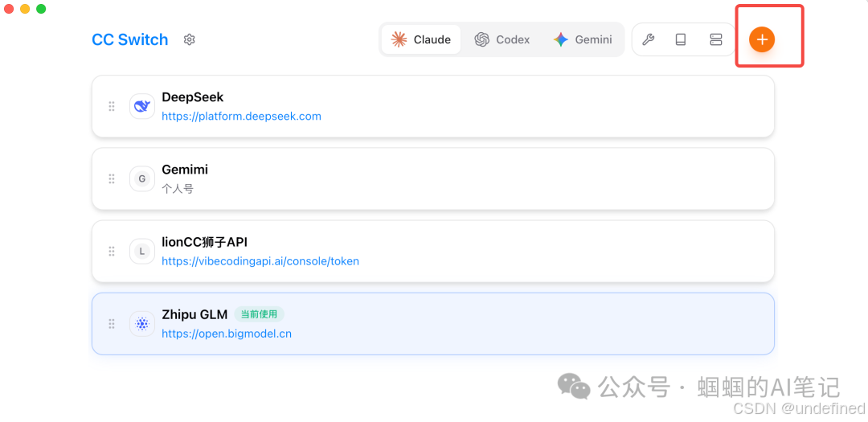Click the DeepSeek whale logo
Image resolution: width=868 pixels, height=422 pixels.
[142, 106]
